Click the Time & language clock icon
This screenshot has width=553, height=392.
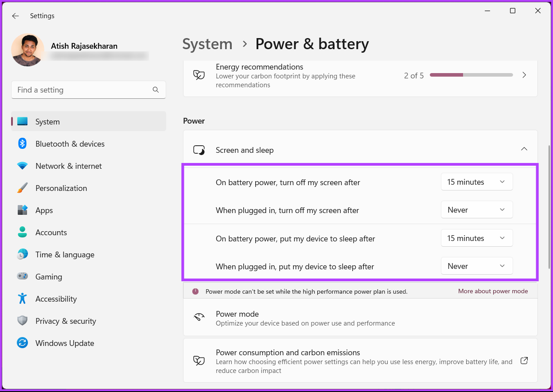pos(23,254)
